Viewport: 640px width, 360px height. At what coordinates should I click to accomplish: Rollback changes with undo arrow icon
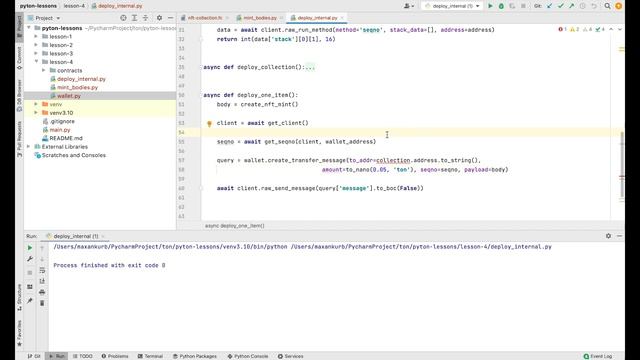coord(594,6)
